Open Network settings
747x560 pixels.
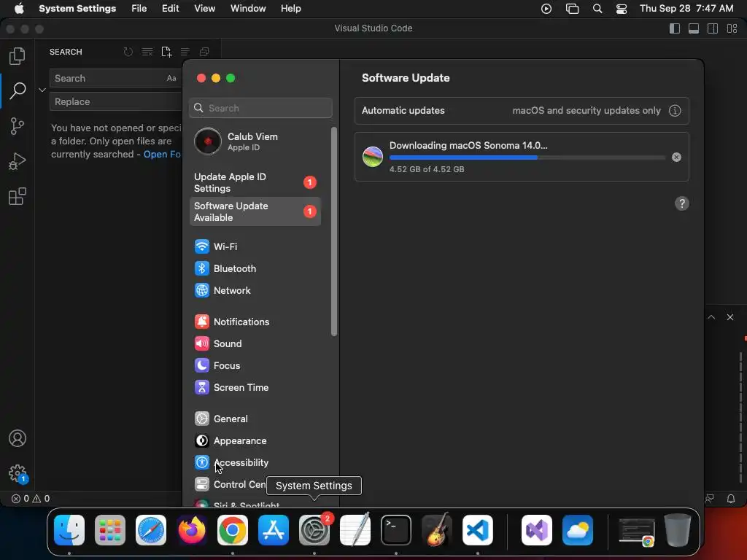click(x=255, y=290)
